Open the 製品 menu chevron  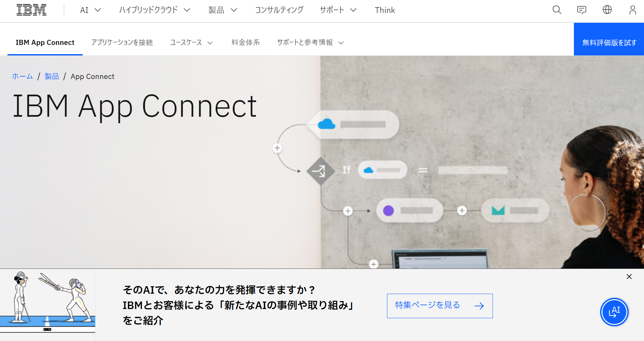coord(234,10)
